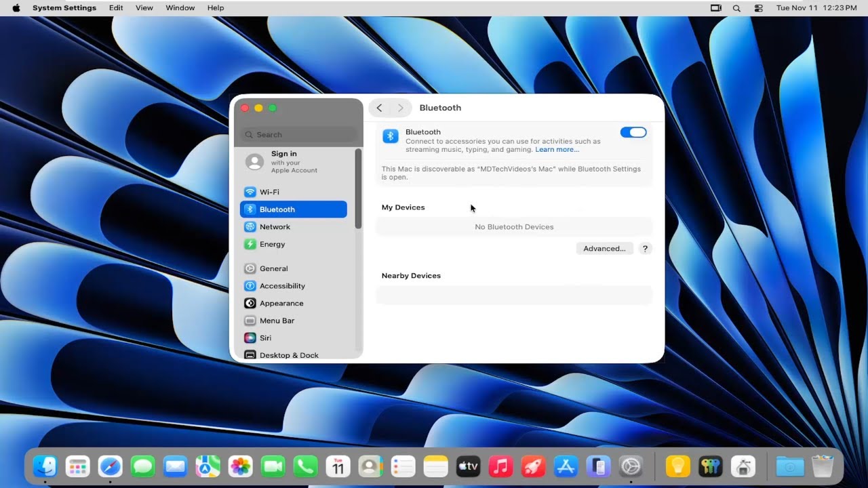The image size is (868, 488).
Task: Click the screen mirroring menu bar icon
Action: (715, 8)
